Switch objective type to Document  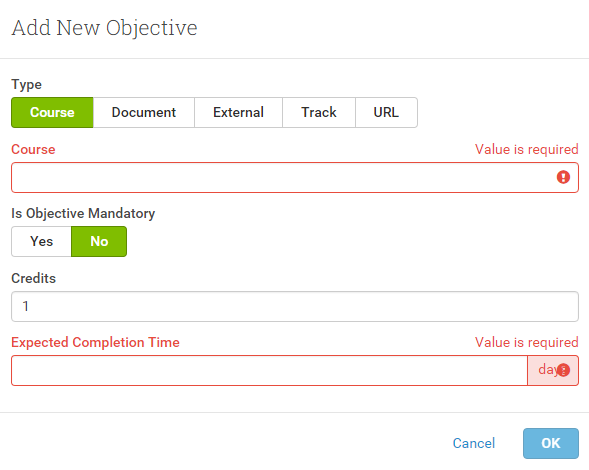tap(144, 112)
